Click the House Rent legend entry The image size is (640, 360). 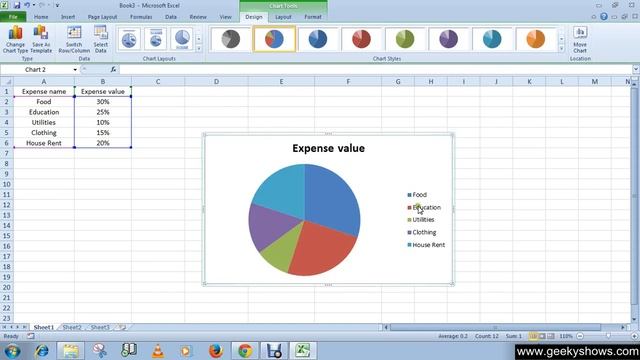(426, 245)
